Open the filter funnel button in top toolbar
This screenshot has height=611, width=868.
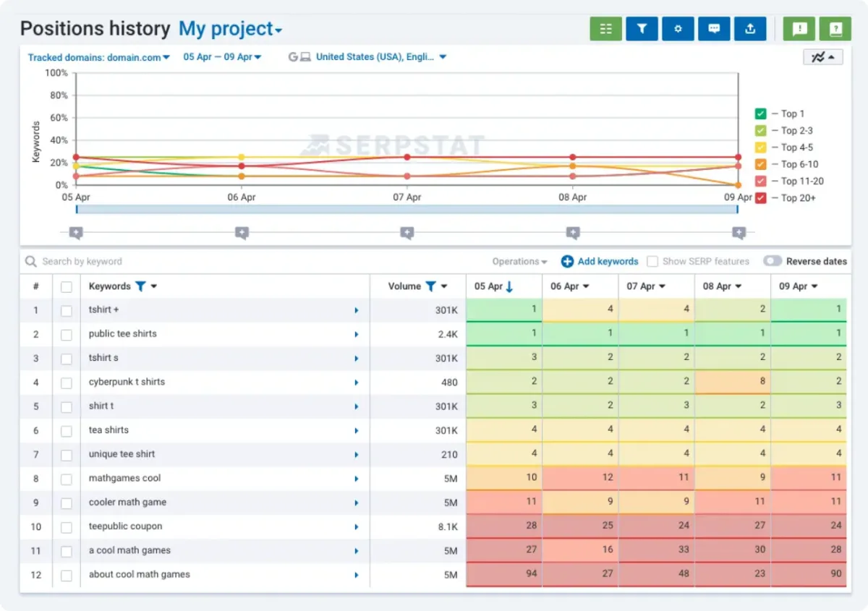point(642,29)
